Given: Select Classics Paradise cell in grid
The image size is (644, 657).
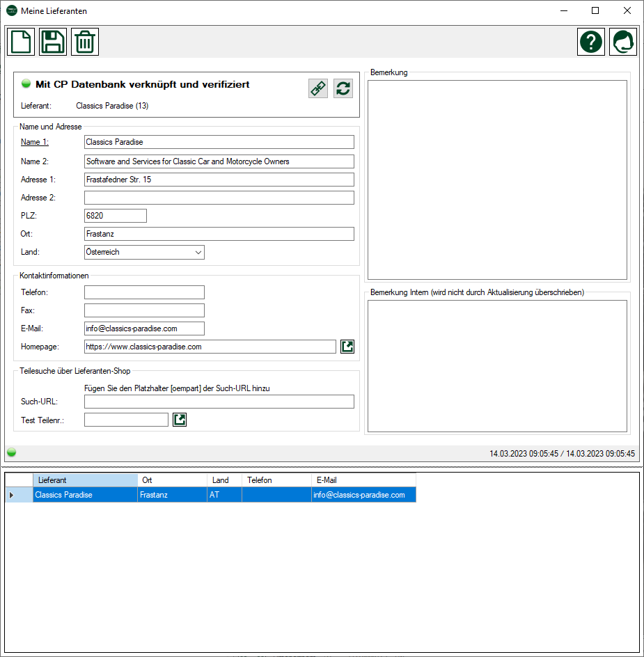Looking at the screenshot, I should point(86,495).
